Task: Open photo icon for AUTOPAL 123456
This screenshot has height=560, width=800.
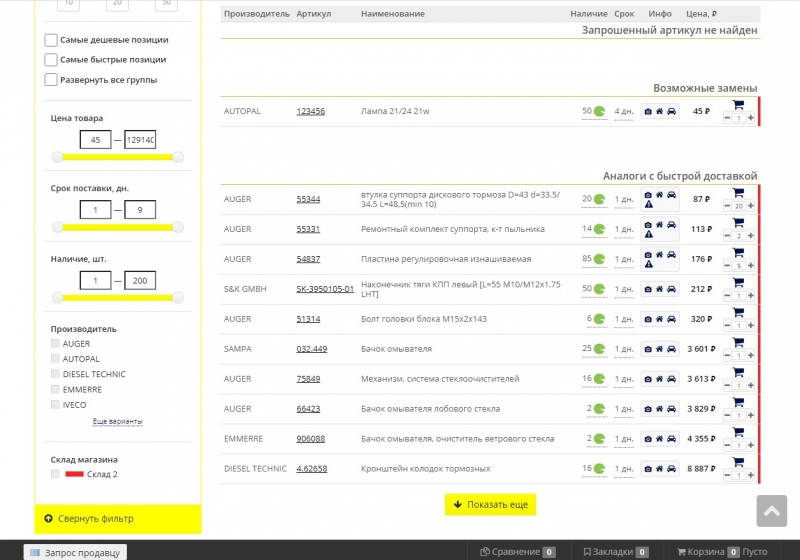Action: [x=648, y=111]
